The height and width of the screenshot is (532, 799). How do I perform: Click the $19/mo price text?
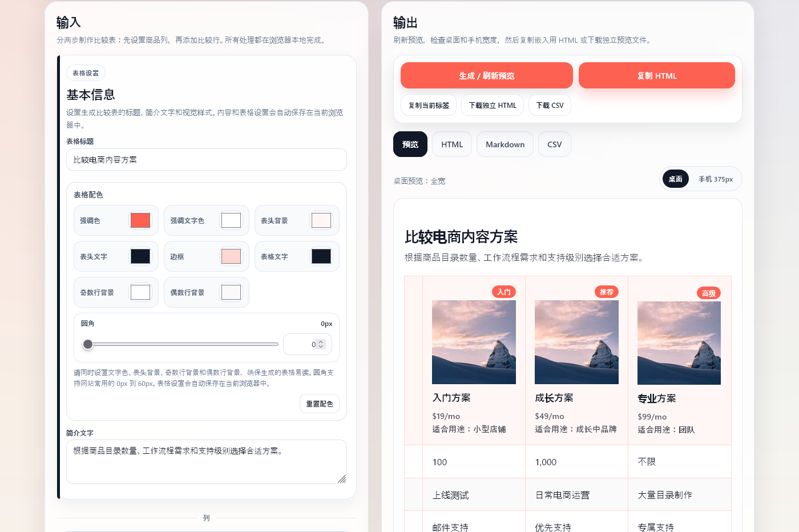pyautogui.click(x=446, y=416)
